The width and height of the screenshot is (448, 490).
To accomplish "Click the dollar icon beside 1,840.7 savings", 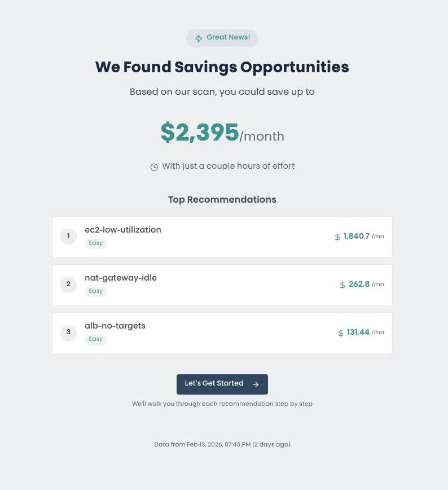I will point(337,237).
